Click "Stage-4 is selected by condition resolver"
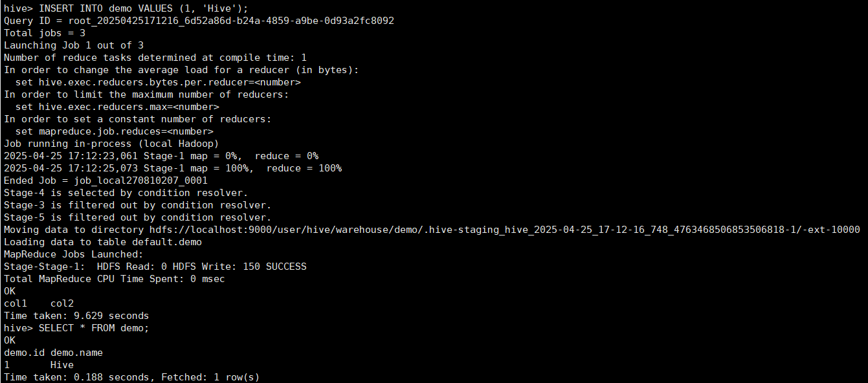Screen dimensions: 868x383 click(126, 193)
